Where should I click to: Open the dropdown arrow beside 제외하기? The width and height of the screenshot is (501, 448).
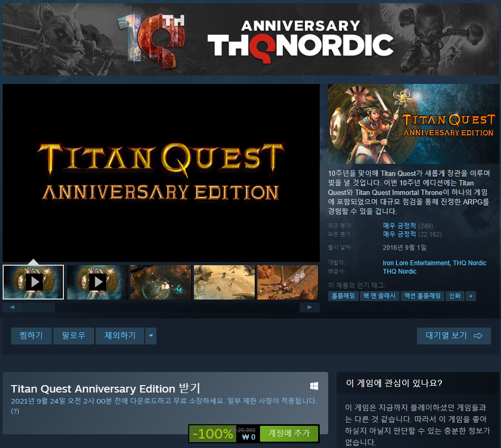151,335
